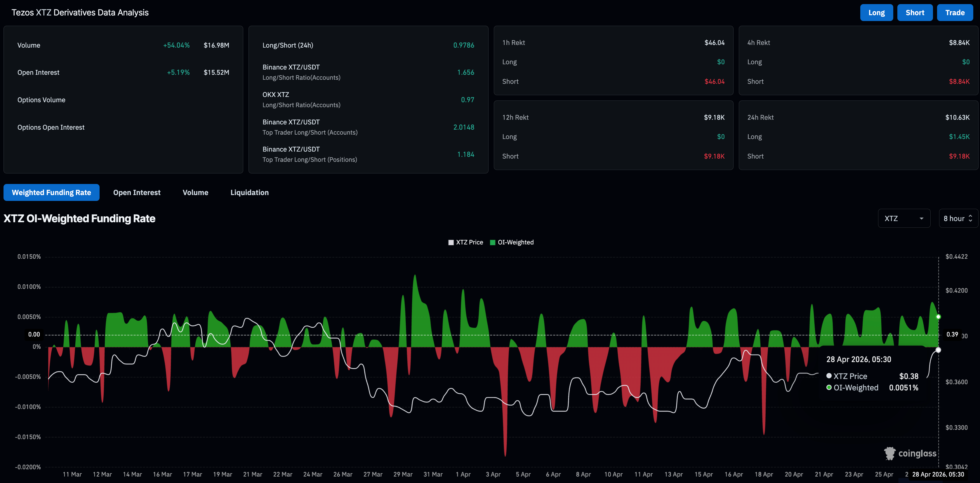Screen dimensions: 980x483
Task: Open the XTZ symbol dropdown
Action: pyautogui.click(x=903, y=218)
